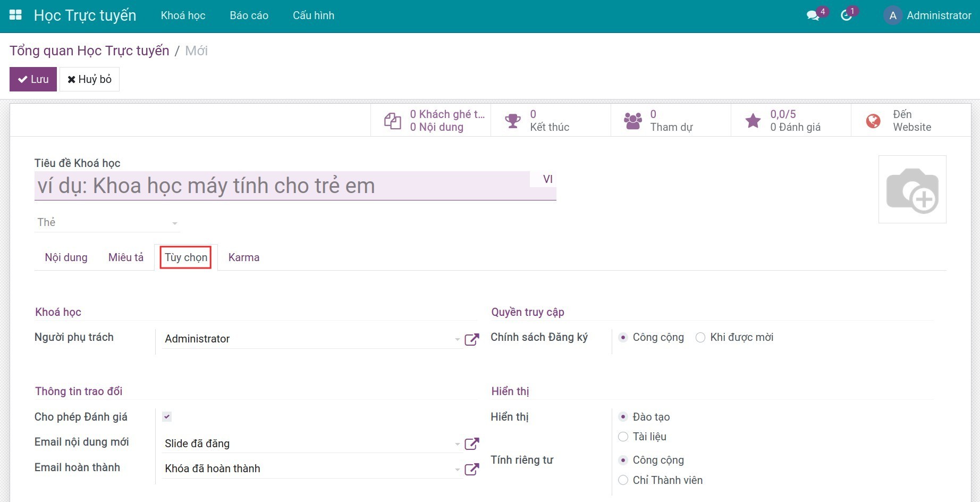The image size is (980, 502).
Task: Open external link for Email nội dung mới
Action: (x=471, y=444)
